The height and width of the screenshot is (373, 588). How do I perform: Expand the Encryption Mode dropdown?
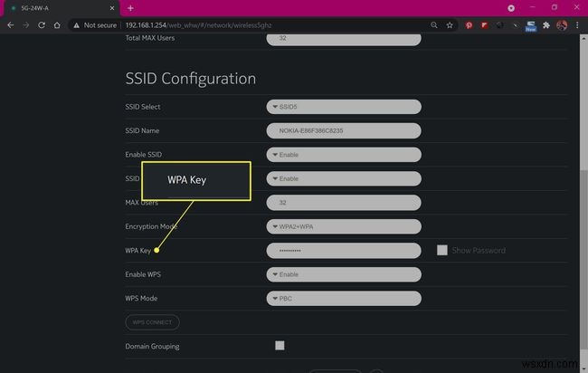point(344,226)
